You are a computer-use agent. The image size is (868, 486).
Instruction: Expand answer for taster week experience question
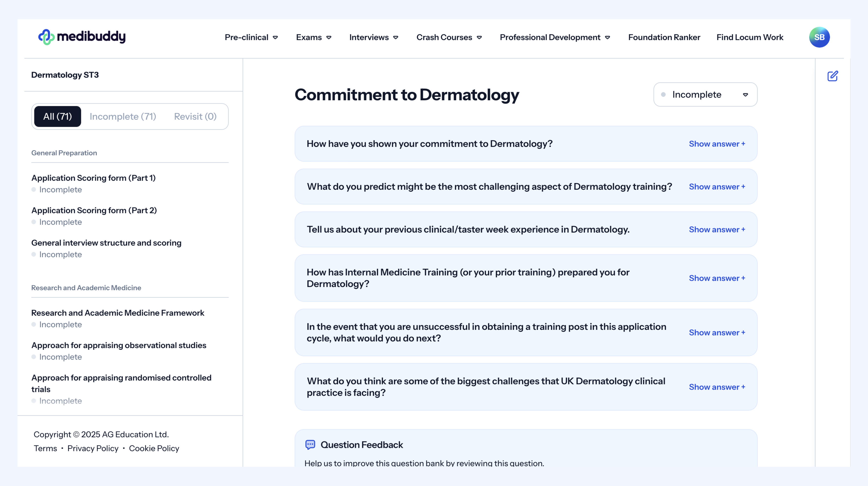[x=717, y=230]
